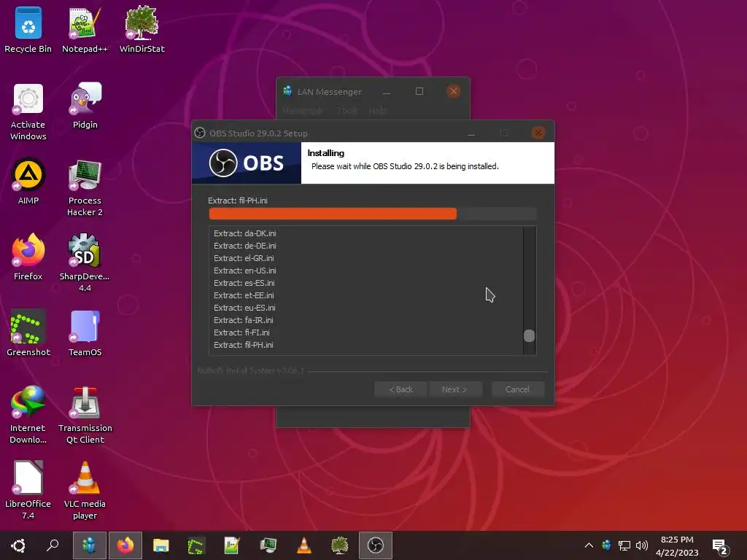The height and width of the screenshot is (560, 747).
Task: Select the log line Extract: fi-FI.ini
Action: (241, 332)
